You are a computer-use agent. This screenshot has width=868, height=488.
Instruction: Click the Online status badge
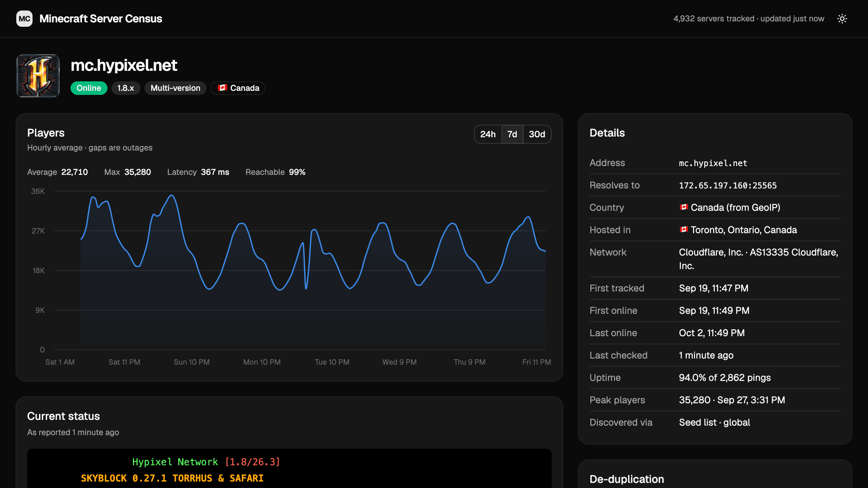pos(89,88)
